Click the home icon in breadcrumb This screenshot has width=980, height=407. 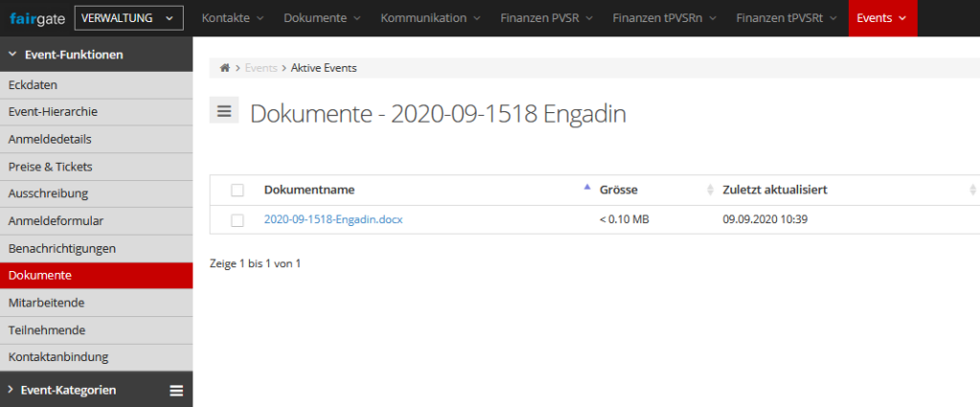225,68
